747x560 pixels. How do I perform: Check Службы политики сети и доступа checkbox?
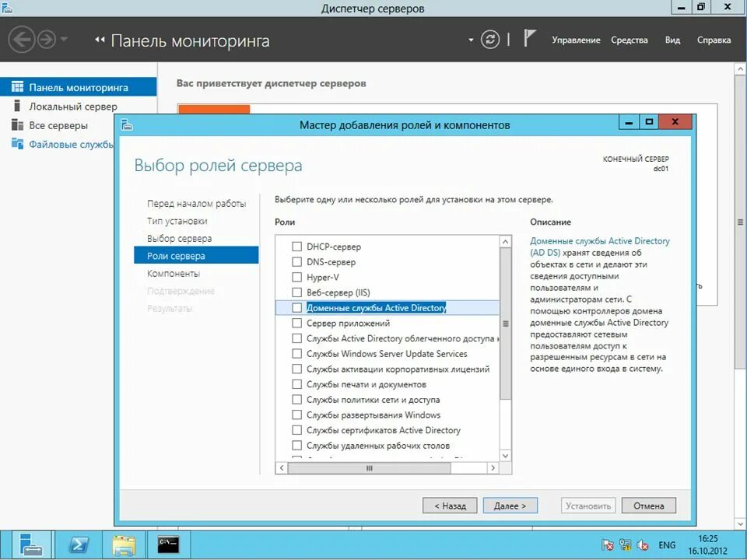click(296, 399)
